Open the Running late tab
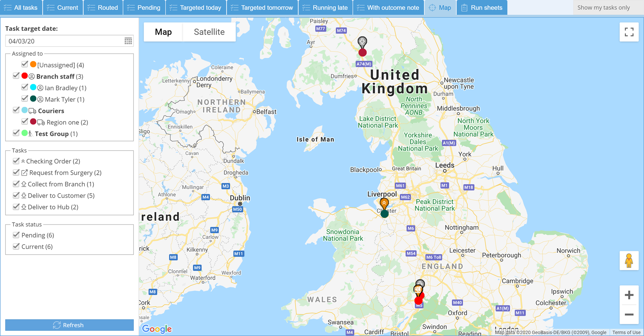The image size is (644, 336). (x=325, y=7)
